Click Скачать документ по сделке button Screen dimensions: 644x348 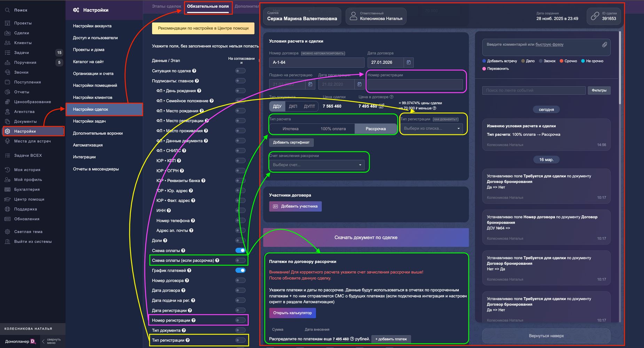click(x=366, y=237)
